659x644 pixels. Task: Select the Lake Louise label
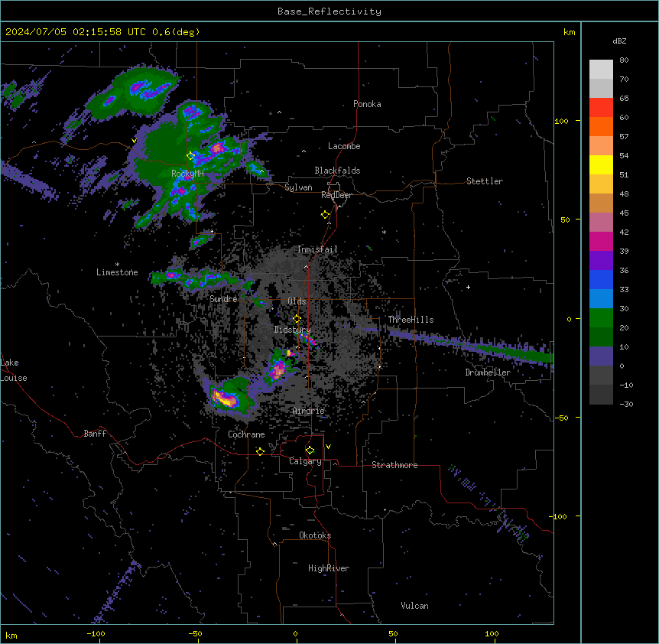point(14,370)
